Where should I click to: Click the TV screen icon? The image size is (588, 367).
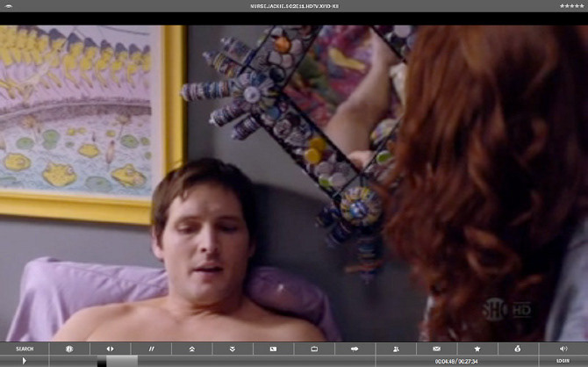tap(314, 349)
